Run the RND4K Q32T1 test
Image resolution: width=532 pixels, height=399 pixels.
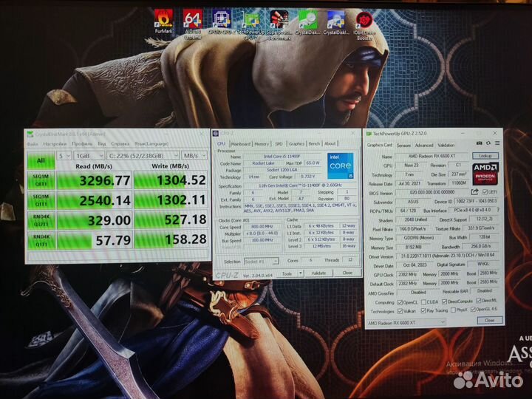[41, 220]
